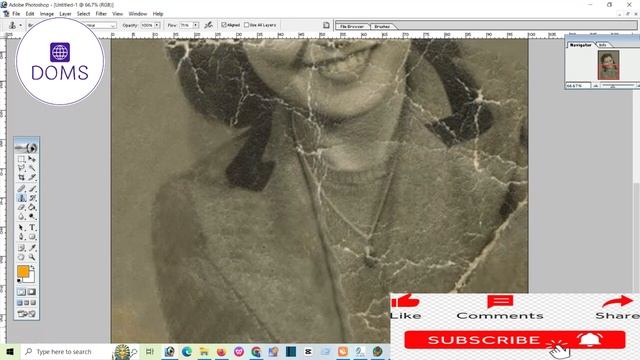Enable the Airbrush option icon
The image size is (640, 360).
pos(209,25)
